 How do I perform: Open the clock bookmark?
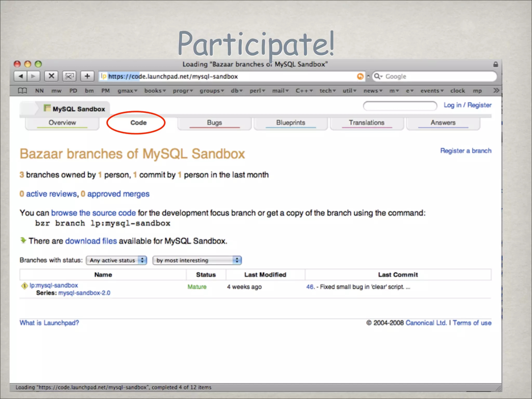(457, 91)
